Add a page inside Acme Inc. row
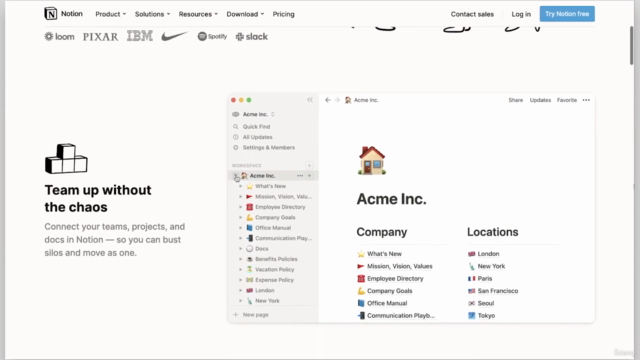 (309, 176)
